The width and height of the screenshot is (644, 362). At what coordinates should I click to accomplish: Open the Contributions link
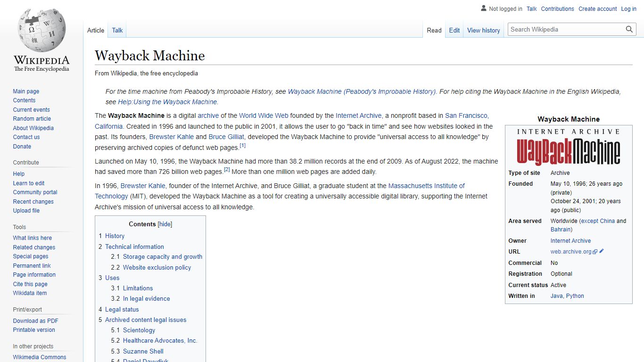558,9
